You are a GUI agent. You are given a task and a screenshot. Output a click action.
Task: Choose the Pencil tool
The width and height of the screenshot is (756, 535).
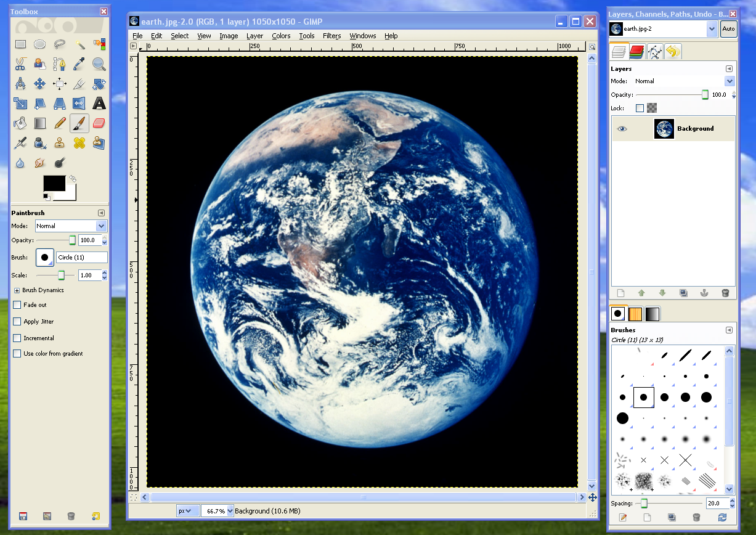tap(59, 124)
